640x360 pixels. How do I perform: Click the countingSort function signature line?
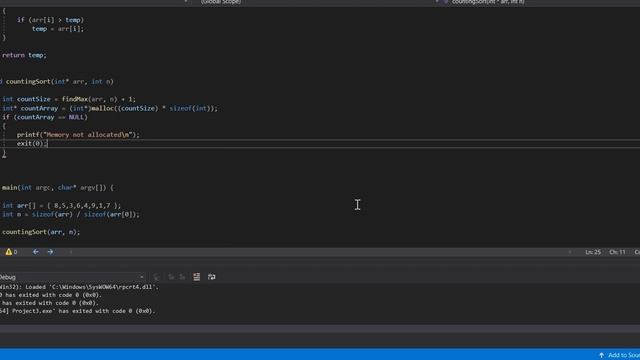point(57,82)
